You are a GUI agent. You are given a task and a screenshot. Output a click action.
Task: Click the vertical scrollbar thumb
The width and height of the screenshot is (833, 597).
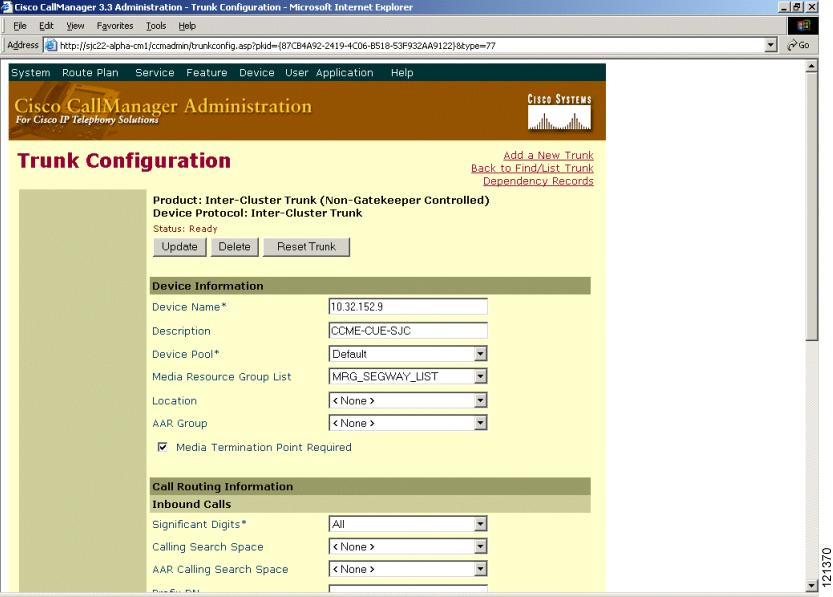coord(811,207)
